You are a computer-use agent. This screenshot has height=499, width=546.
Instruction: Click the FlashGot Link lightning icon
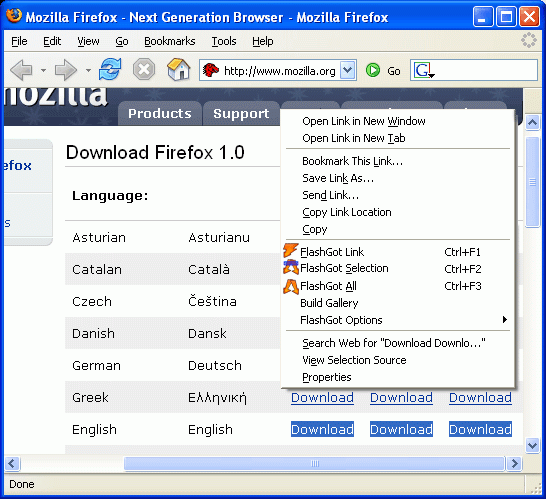[x=290, y=251]
